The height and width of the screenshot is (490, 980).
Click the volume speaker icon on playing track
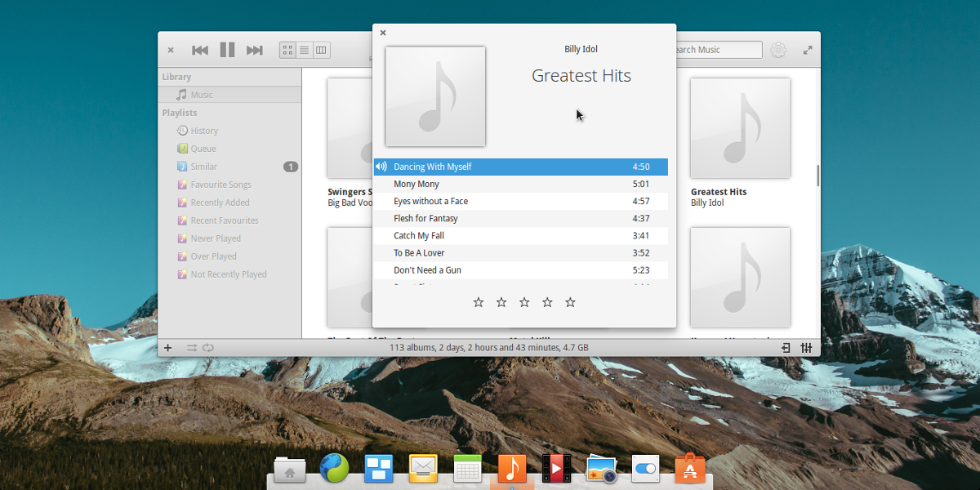pyautogui.click(x=381, y=167)
